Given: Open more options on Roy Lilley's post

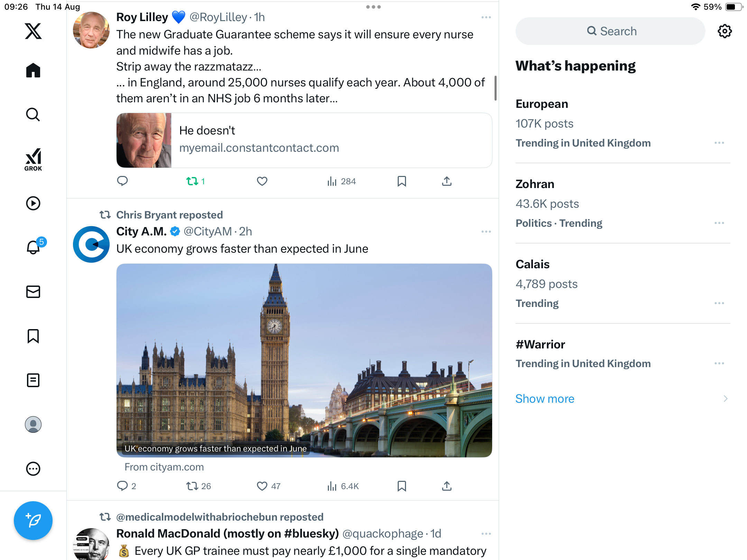Looking at the screenshot, I should click(x=486, y=17).
